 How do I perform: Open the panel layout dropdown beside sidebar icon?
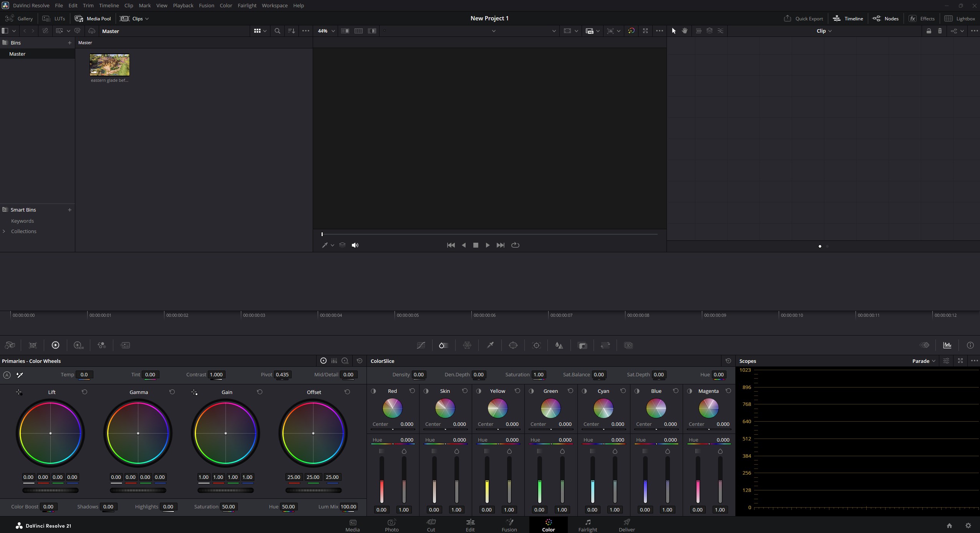click(14, 31)
